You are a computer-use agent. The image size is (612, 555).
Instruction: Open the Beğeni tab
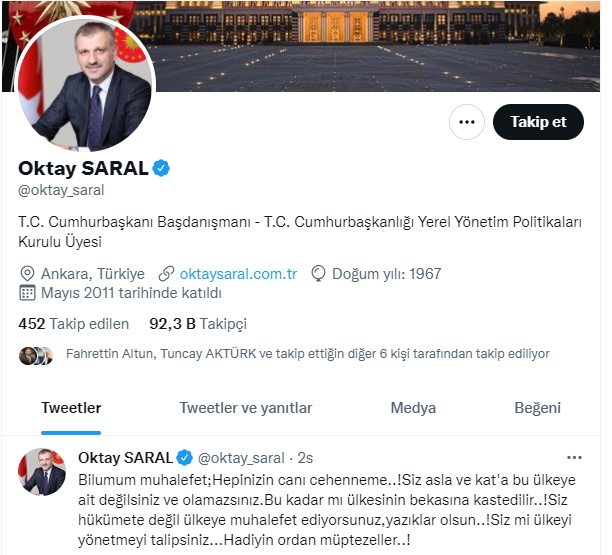[537, 408]
